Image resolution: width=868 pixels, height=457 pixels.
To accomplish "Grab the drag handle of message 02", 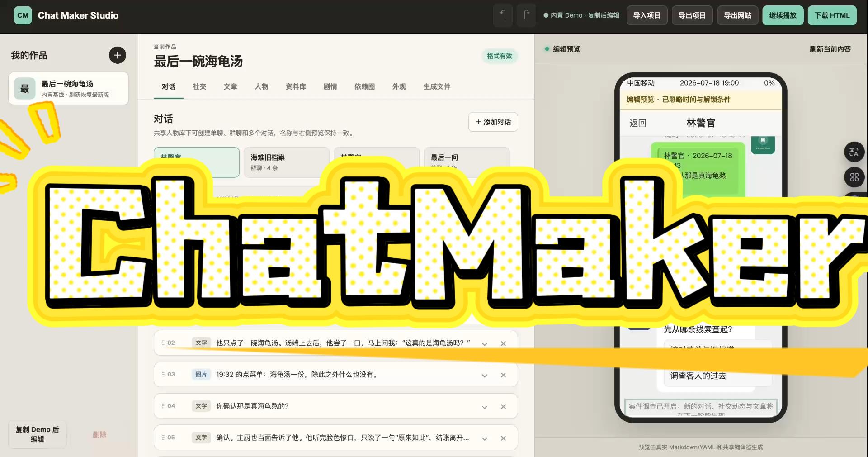I will coord(163,343).
